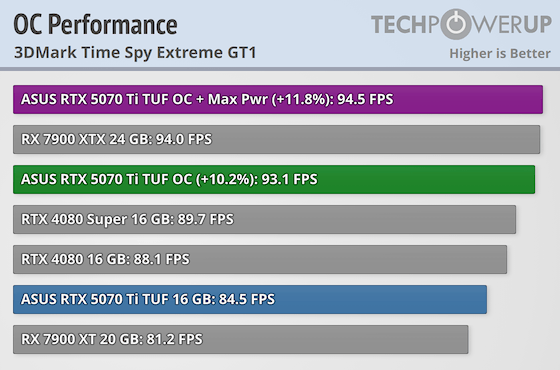Click the 3DMark Time Spy Extreme GT1 subtitle
This screenshot has height=370, width=560.
pos(135,53)
